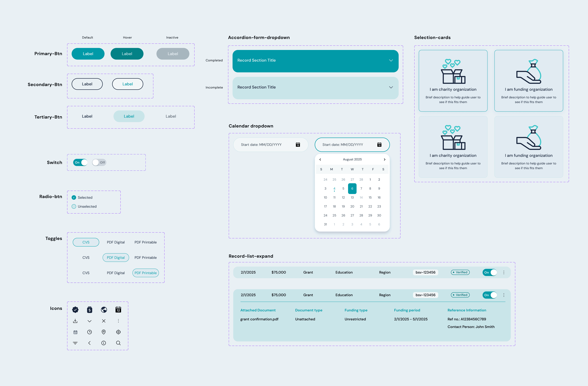Select the globe icon in Icons panel
The image size is (588, 386).
tap(104, 310)
